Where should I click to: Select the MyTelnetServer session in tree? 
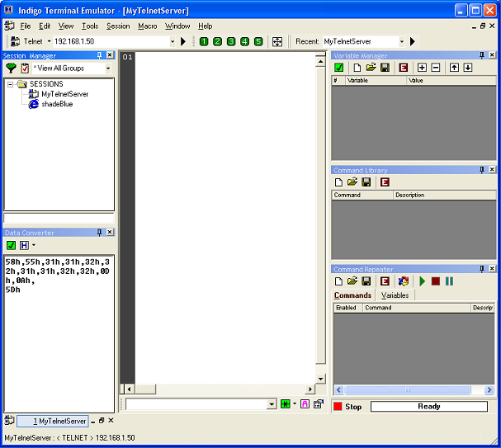[65, 94]
